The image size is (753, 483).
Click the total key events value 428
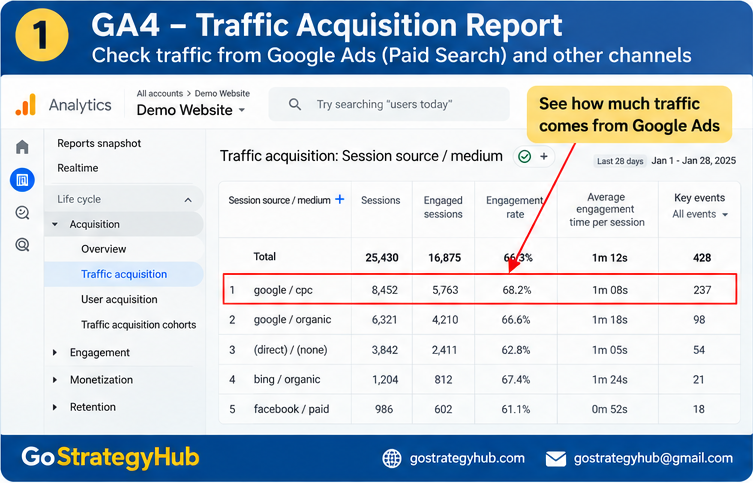point(702,258)
